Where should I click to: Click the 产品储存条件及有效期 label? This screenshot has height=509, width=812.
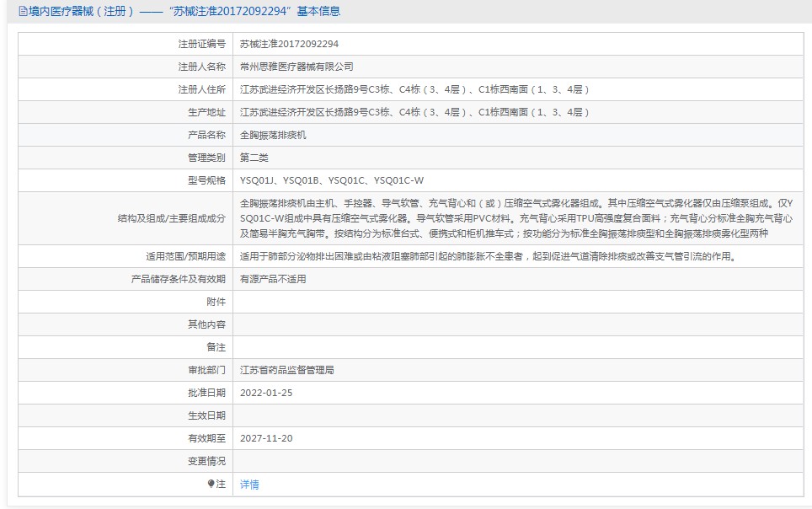[x=178, y=280]
